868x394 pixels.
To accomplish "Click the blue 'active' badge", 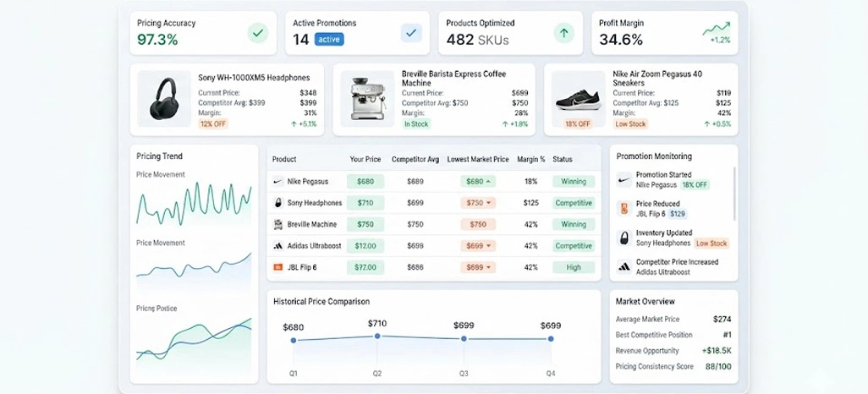I will [x=329, y=39].
